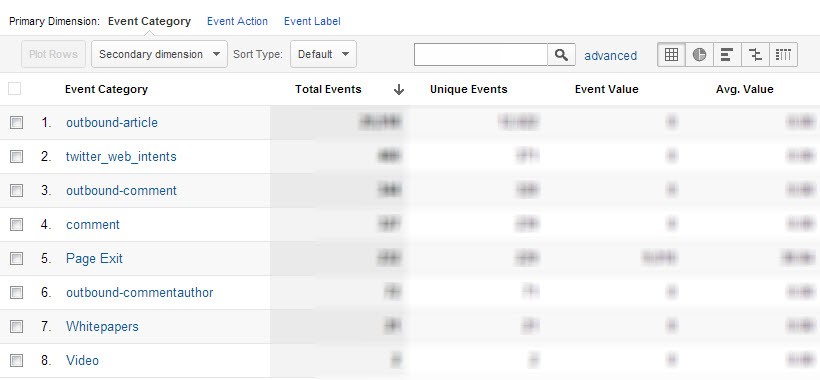The image size is (820, 380).
Task: Toggle the select-all checkbox in header
Action: point(15,89)
